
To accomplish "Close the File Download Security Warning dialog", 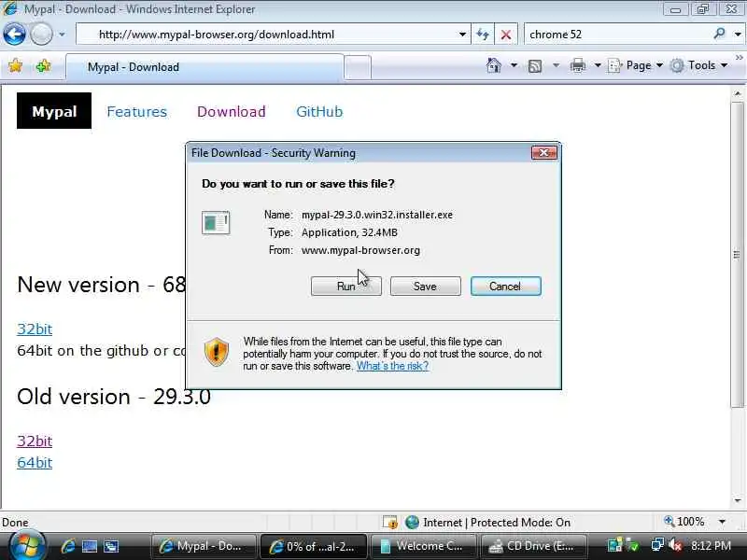I will (544, 152).
